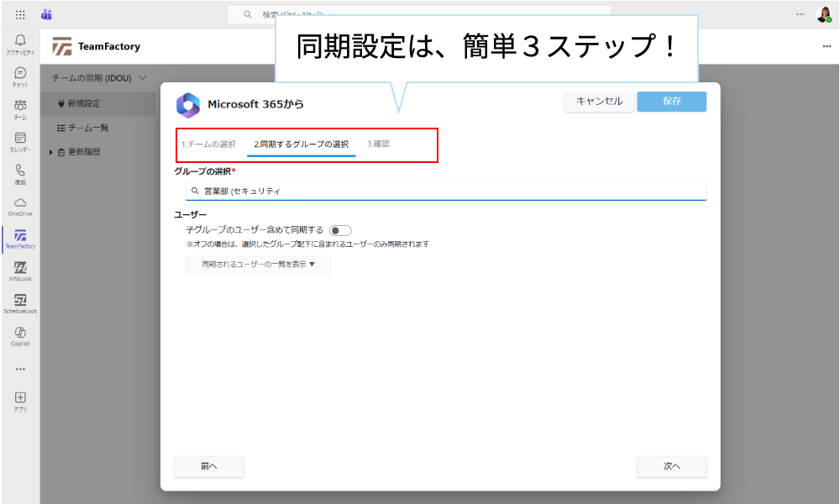Click the app launcher grid icon

click(20, 14)
